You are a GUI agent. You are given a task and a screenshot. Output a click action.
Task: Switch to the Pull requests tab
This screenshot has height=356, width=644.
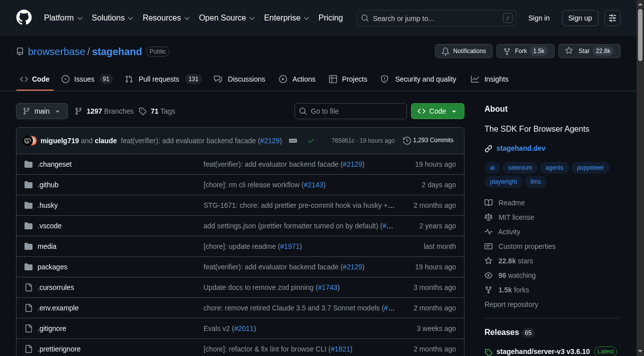click(163, 79)
